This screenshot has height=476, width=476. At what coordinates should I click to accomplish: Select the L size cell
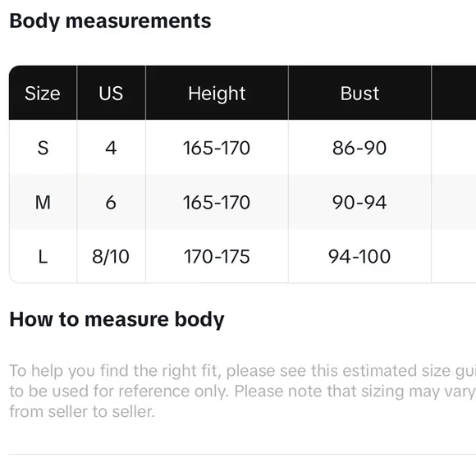pyautogui.click(x=43, y=257)
